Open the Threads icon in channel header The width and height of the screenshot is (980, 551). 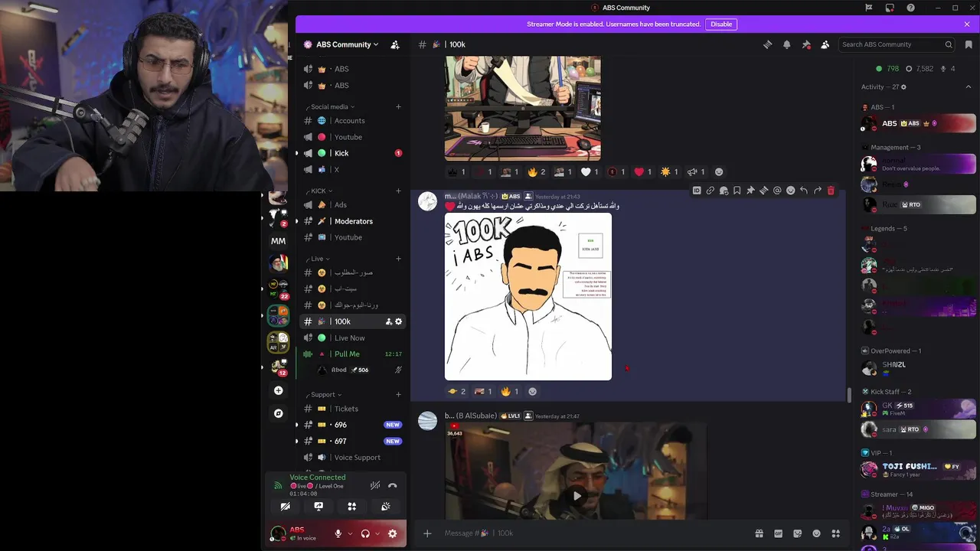[x=767, y=44]
